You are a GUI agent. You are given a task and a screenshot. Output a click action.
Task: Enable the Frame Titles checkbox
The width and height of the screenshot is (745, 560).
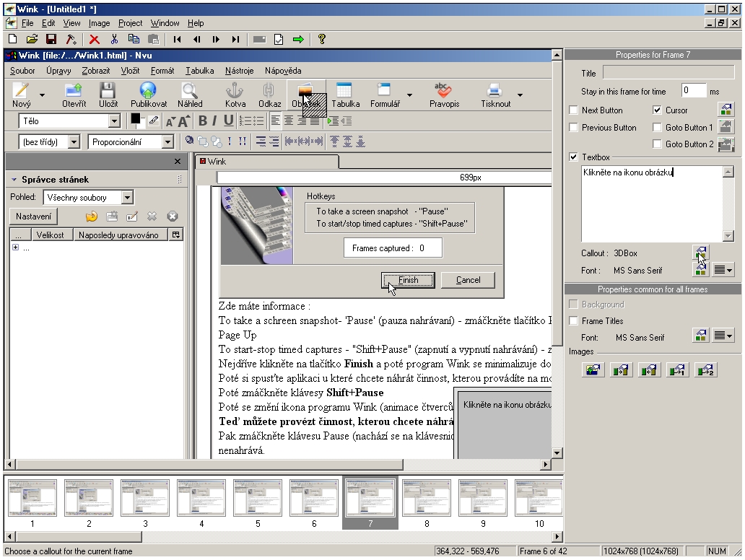574,320
